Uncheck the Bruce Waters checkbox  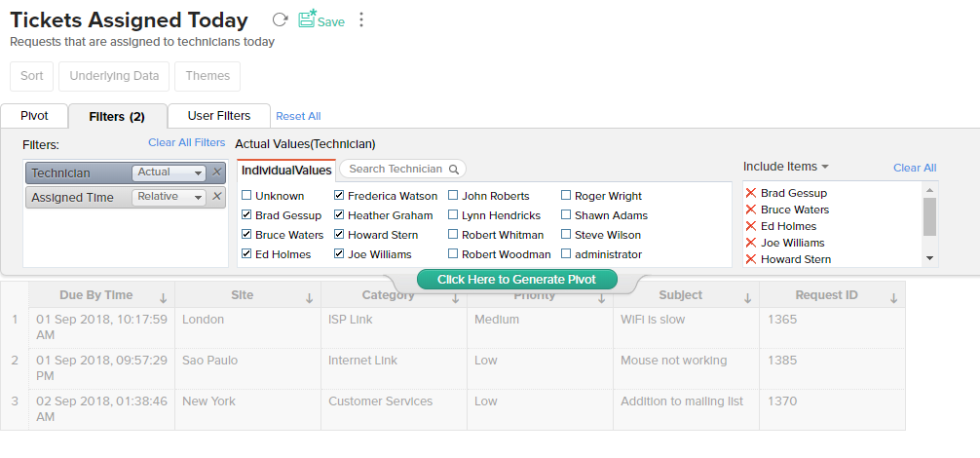[x=246, y=235]
